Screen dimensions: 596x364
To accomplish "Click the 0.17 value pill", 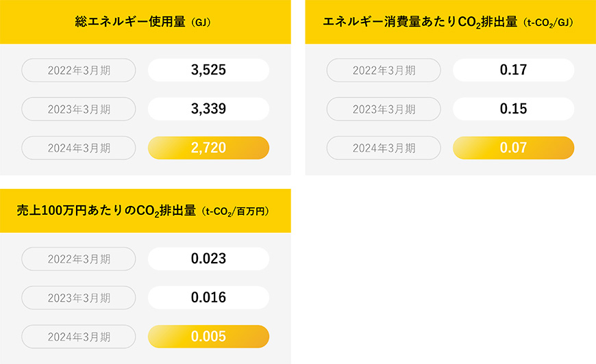I will (514, 70).
